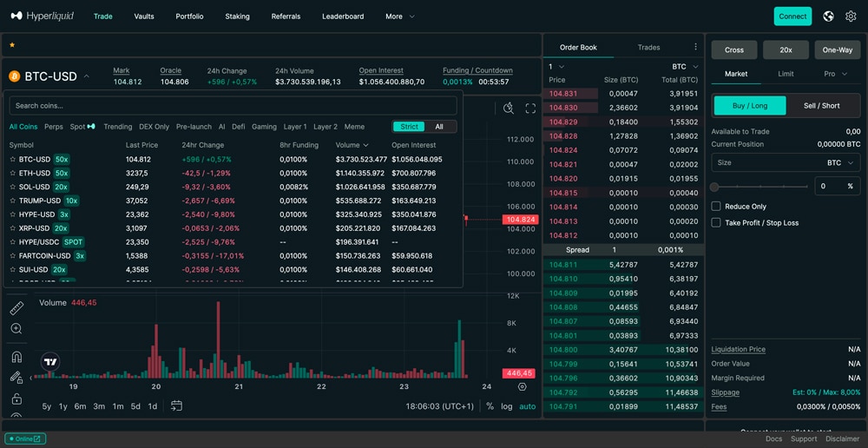868x448 pixels.
Task: Open the 18:06:03 (UTC+1) timezone menu
Action: pyautogui.click(x=439, y=406)
